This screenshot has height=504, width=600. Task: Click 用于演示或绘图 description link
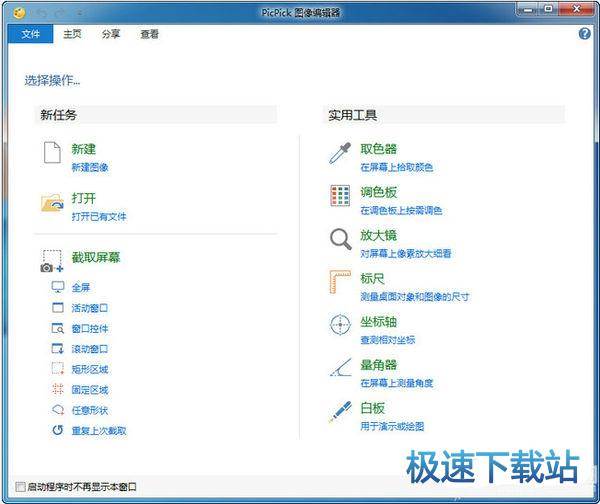click(x=392, y=426)
